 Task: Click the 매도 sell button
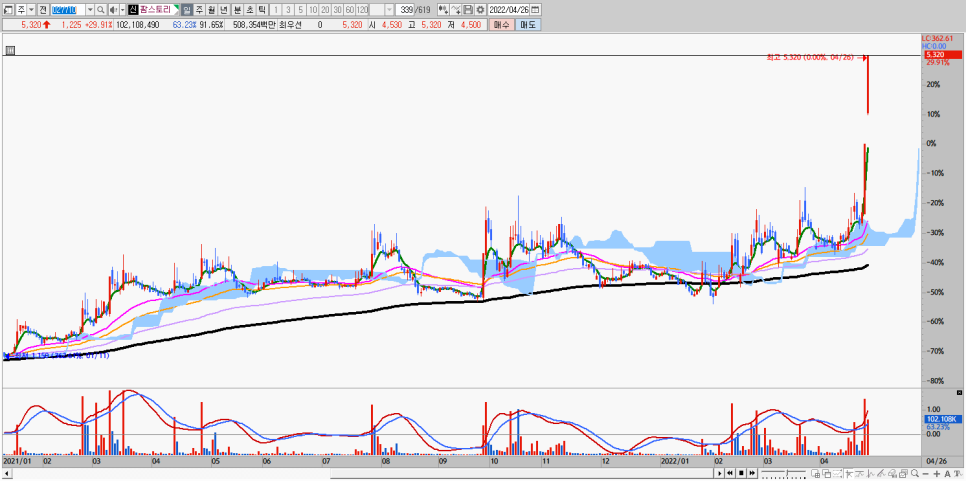tap(527, 25)
